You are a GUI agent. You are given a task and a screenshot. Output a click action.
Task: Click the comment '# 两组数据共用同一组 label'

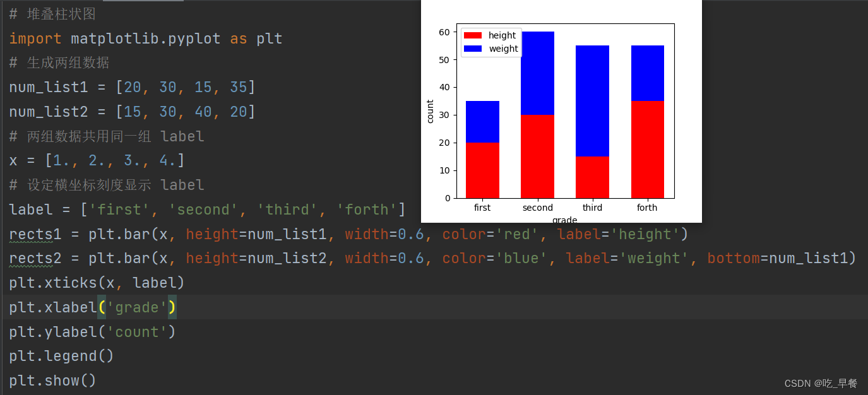click(x=107, y=136)
